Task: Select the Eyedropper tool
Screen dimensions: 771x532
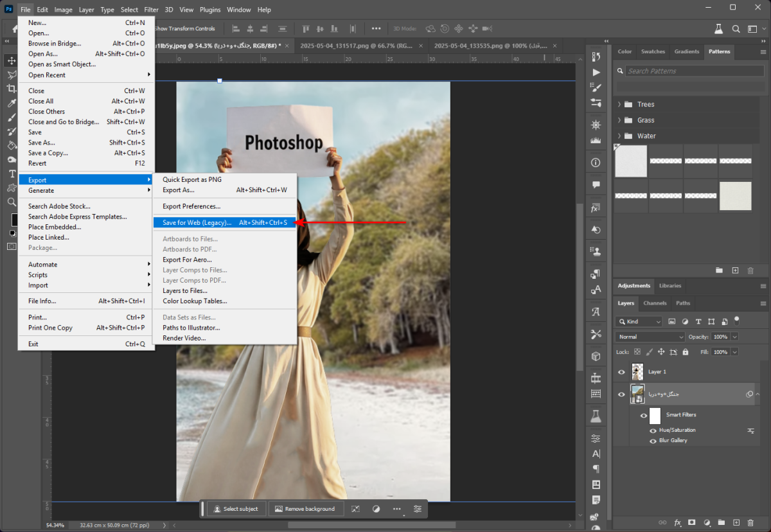Action: 12,103
